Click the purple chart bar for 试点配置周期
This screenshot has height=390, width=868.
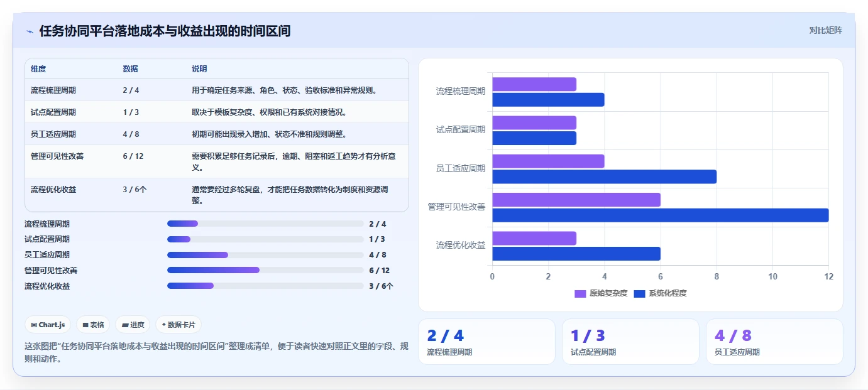pos(534,122)
